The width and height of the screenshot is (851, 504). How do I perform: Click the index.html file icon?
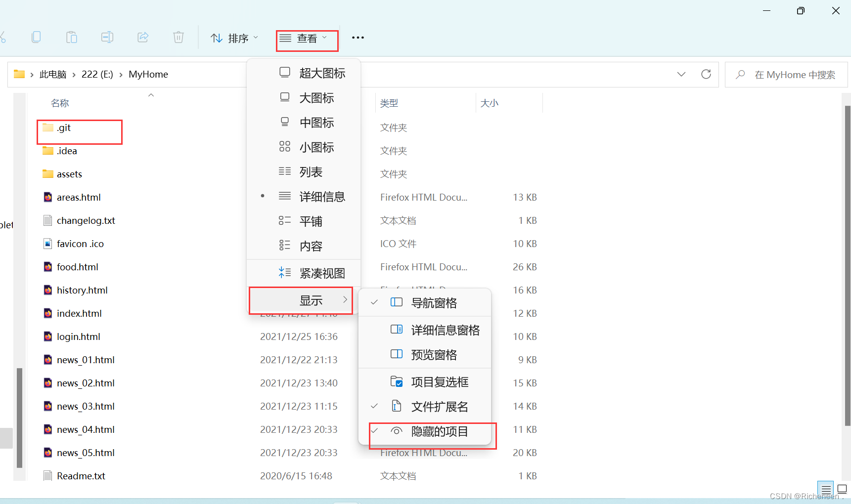click(x=48, y=313)
